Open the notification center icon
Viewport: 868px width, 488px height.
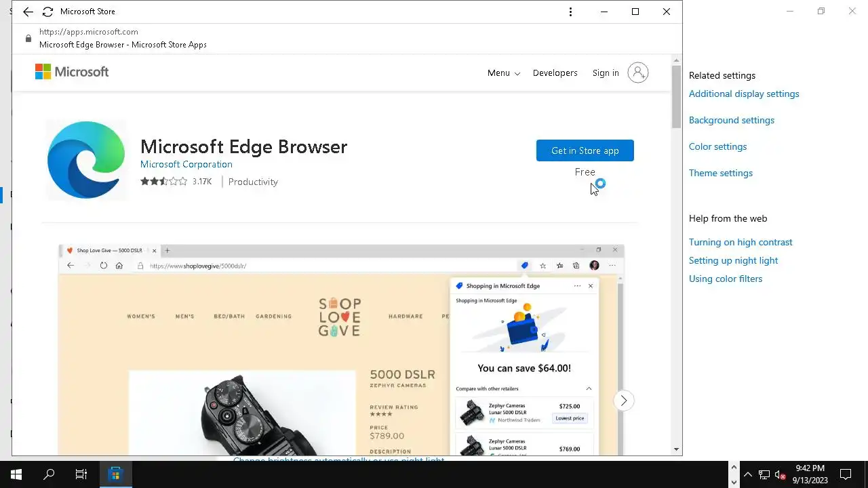(846, 474)
